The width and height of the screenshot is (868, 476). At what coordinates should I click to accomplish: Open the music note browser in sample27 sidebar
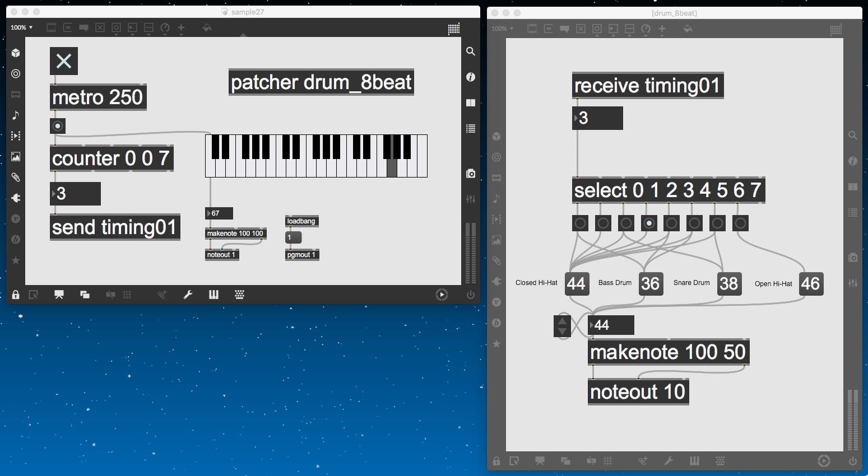(16, 115)
